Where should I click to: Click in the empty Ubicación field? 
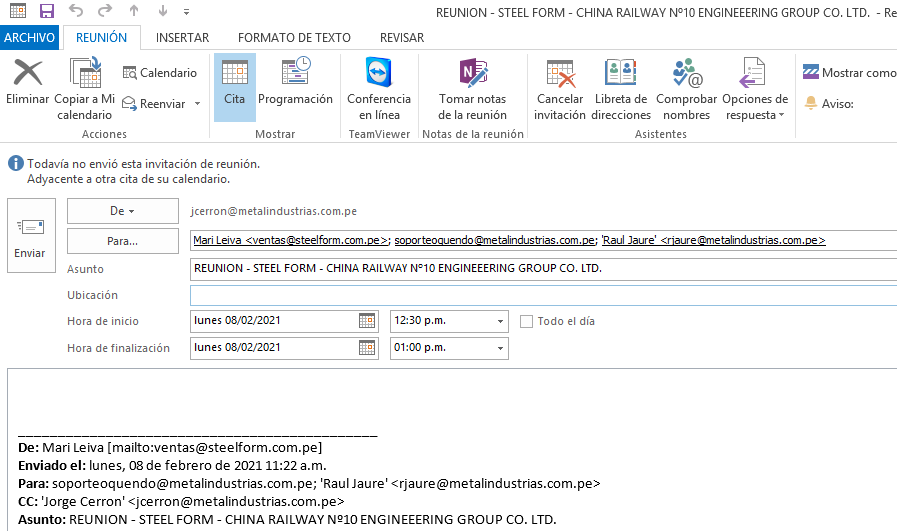point(543,295)
